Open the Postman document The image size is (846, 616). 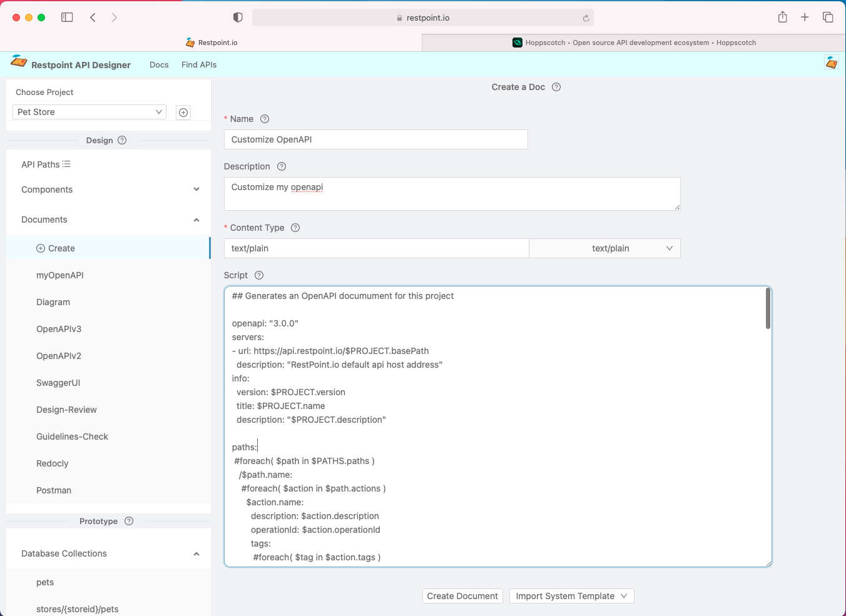(54, 490)
